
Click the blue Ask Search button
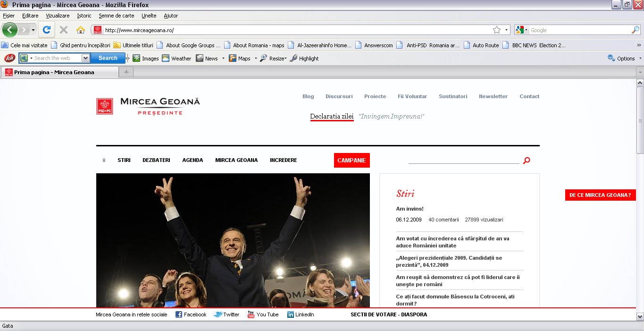click(108, 58)
